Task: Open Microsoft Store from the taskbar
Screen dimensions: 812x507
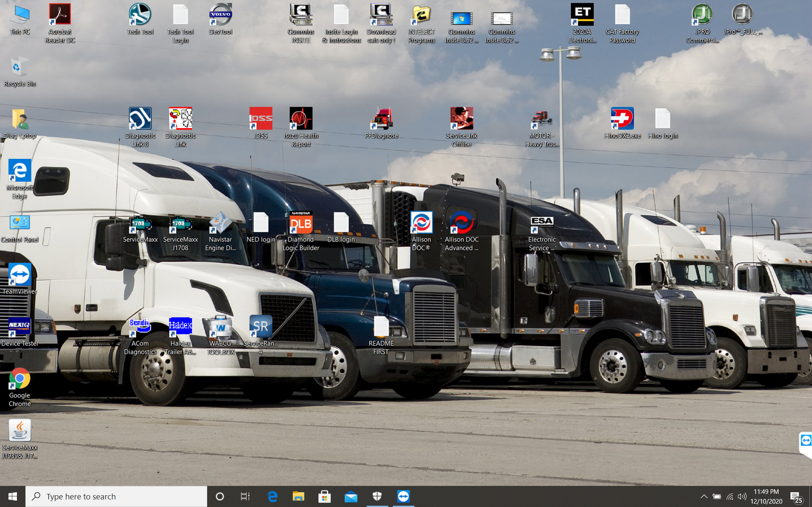Action: pyautogui.click(x=325, y=496)
